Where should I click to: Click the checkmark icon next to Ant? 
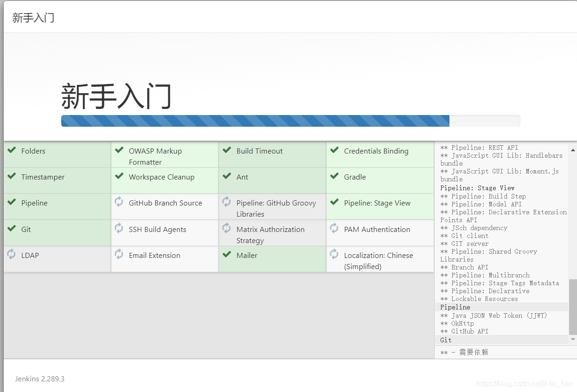227,176
